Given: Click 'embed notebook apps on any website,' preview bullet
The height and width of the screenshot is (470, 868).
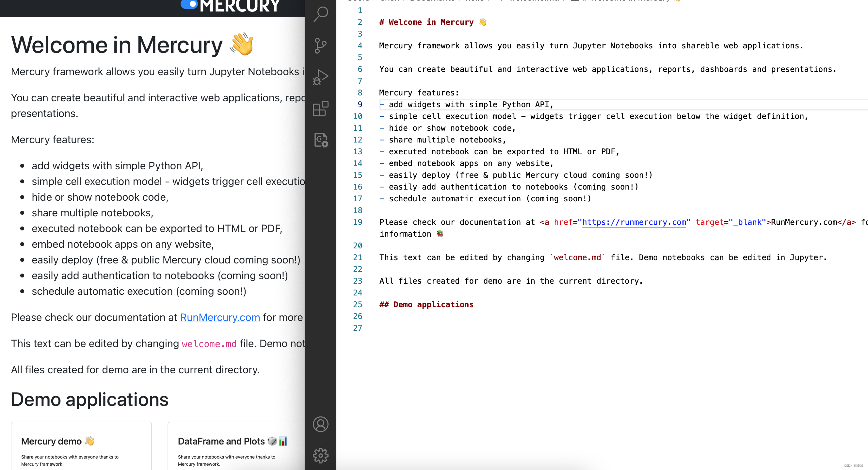Looking at the screenshot, I should [123, 244].
